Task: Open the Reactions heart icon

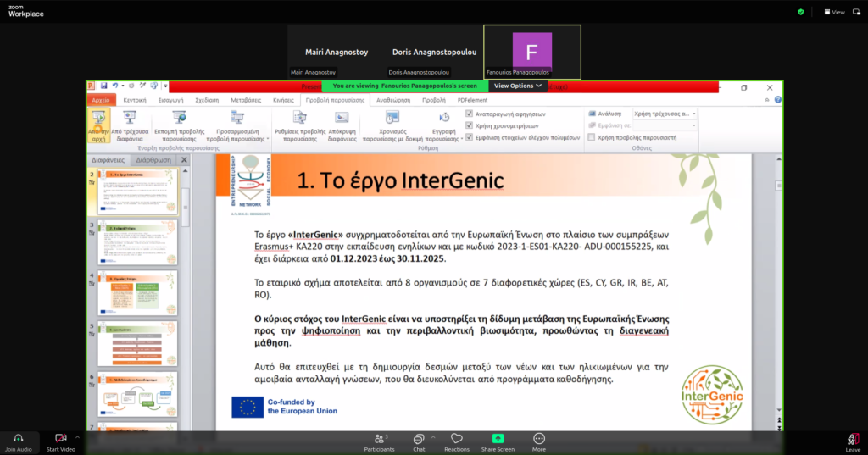Action: (457, 438)
